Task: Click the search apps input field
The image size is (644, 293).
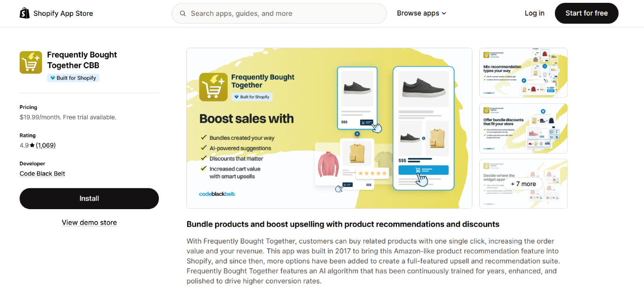Action: (x=278, y=13)
